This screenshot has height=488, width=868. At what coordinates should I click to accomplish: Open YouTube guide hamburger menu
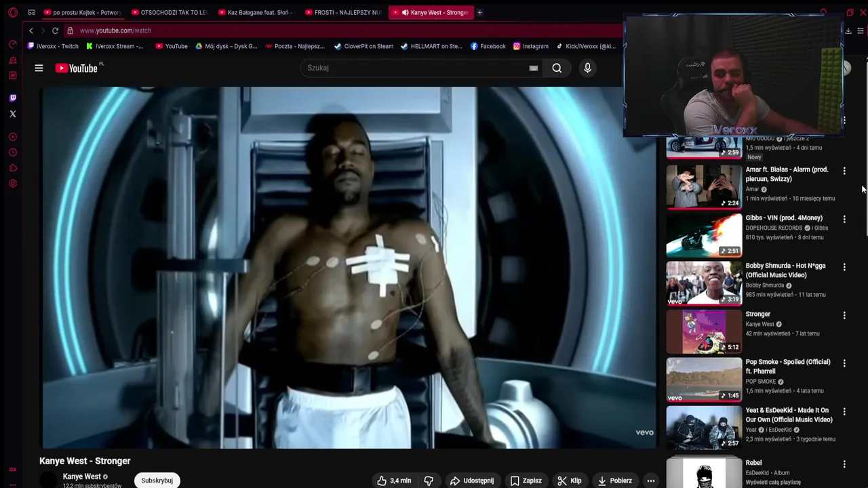click(x=39, y=68)
